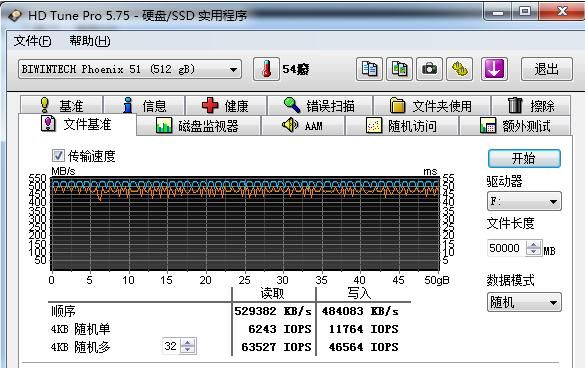Decrease queue depth 32 with down arrow
Screen dimensions: 585x368
click(x=187, y=350)
